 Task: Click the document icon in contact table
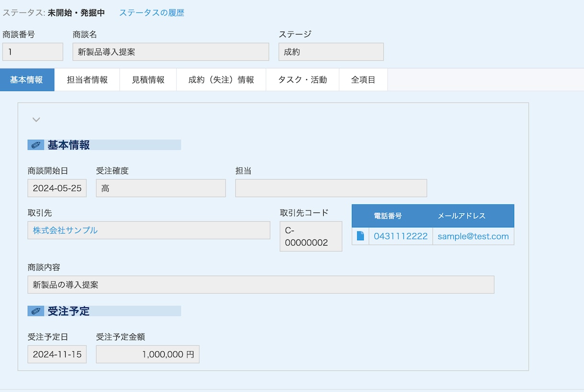coord(360,236)
